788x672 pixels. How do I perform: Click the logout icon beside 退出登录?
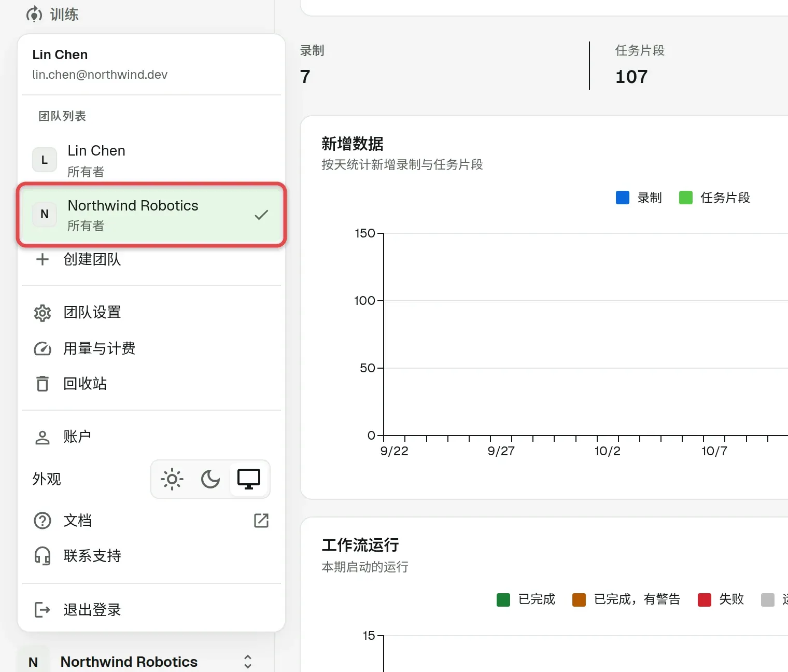(x=43, y=610)
